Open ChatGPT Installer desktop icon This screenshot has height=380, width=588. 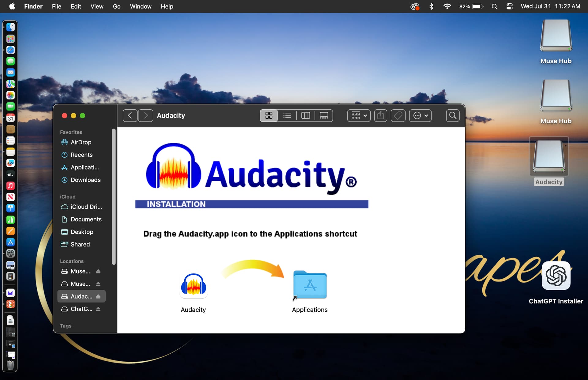click(556, 276)
